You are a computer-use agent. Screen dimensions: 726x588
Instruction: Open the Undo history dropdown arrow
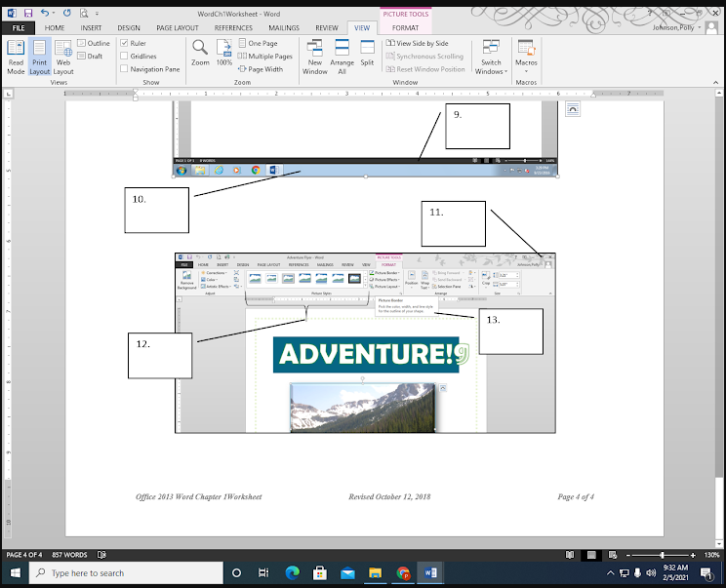click(54, 13)
